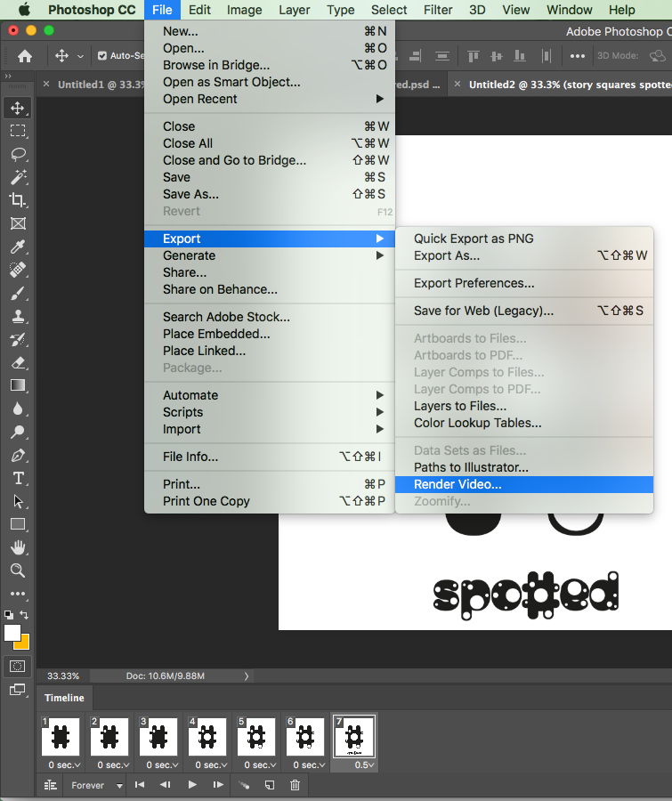Select the Frame tool
The height and width of the screenshot is (801, 672).
click(18, 223)
